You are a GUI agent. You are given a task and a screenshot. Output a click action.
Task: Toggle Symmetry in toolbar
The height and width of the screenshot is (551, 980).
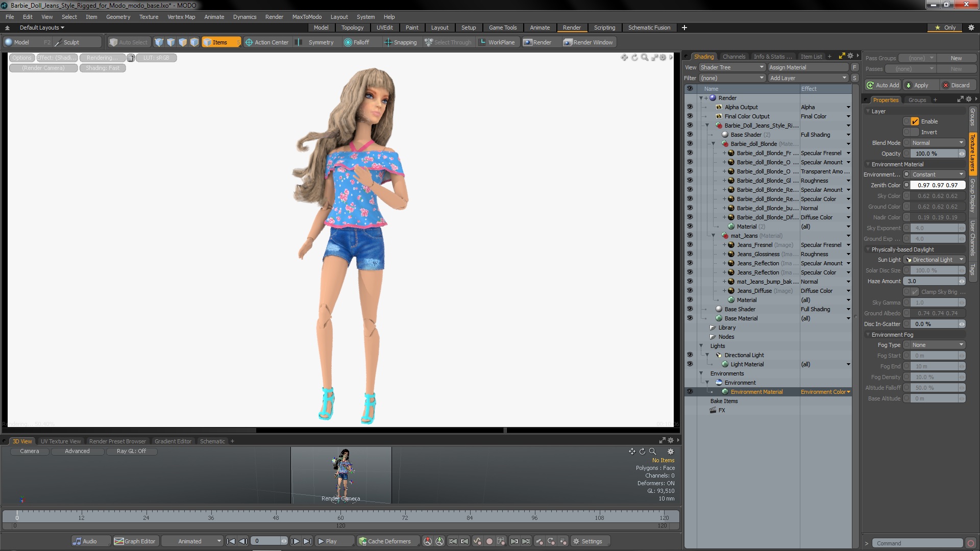pos(316,42)
